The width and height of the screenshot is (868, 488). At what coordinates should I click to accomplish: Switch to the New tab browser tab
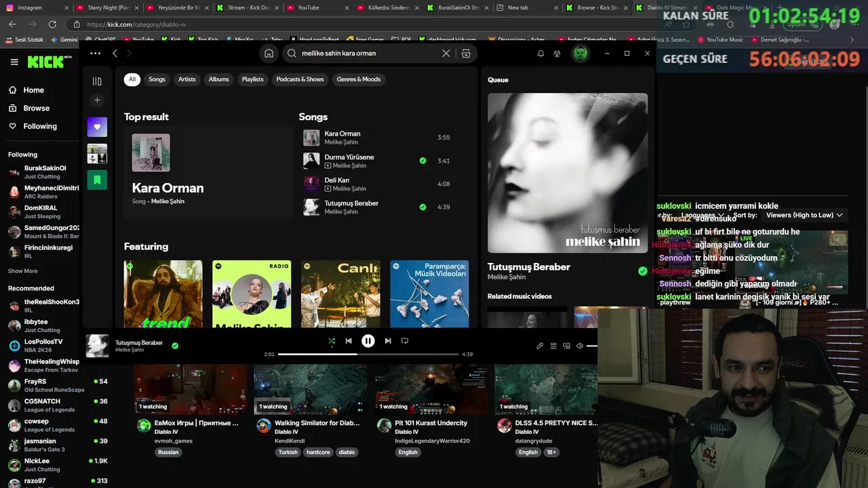[x=526, y=7]
